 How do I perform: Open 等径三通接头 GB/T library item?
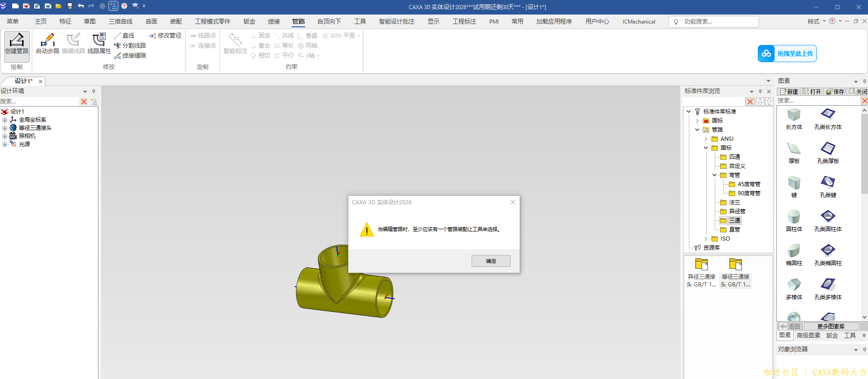[x=736, y=273]
